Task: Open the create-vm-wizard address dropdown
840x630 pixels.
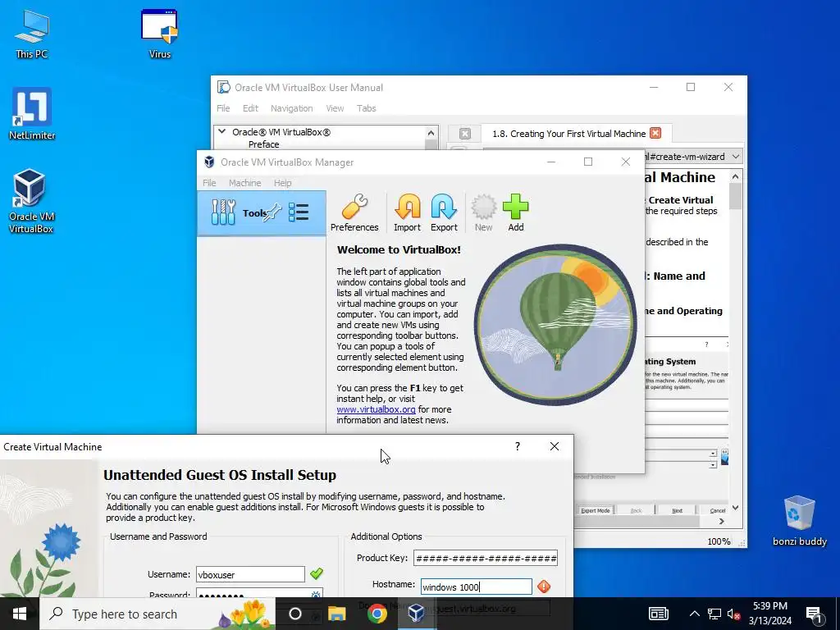Action: tap(736, 157)
